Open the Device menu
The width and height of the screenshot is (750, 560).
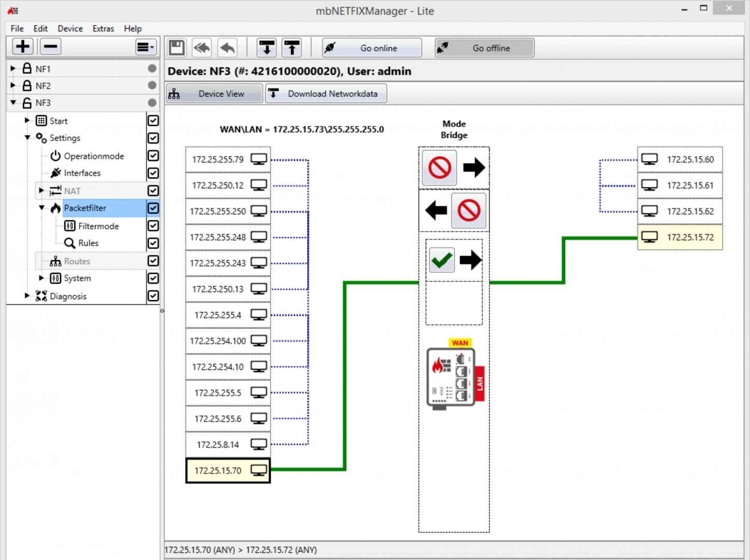tap(70, 29)
